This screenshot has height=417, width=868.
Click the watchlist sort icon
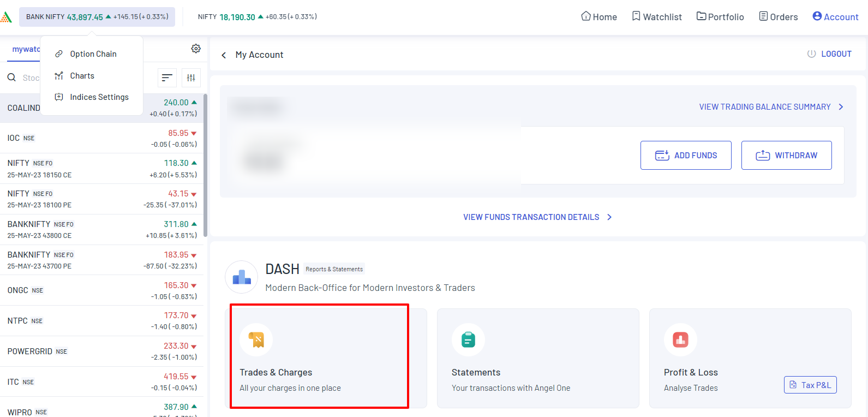pyautogui.click(x=167, y=78)
